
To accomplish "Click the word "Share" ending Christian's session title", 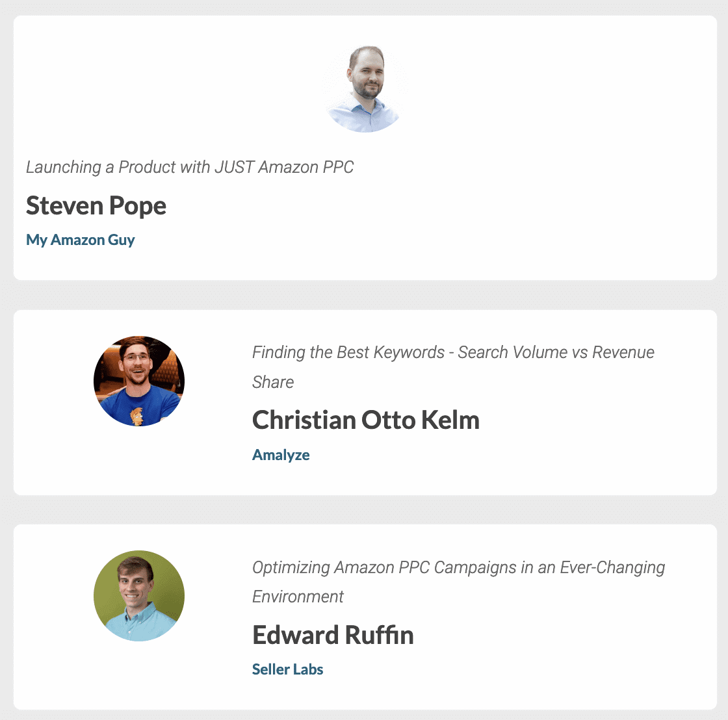I will 273,382.
